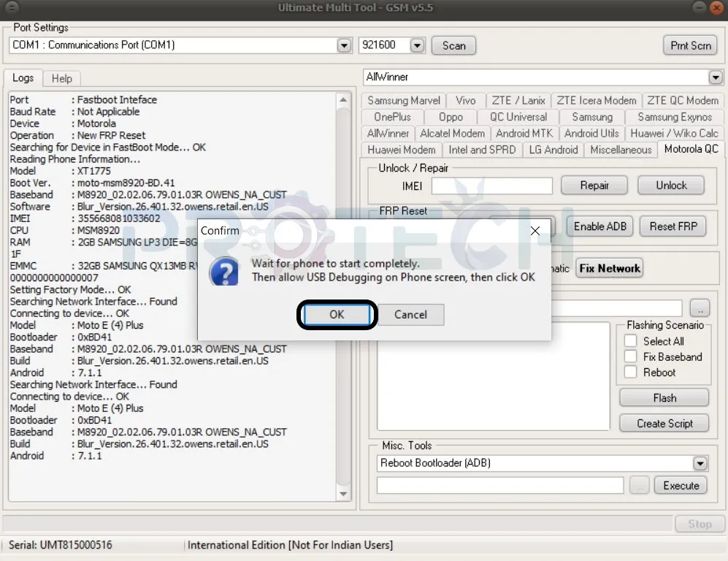Click the Misc. Tools parameter input field

500,486
